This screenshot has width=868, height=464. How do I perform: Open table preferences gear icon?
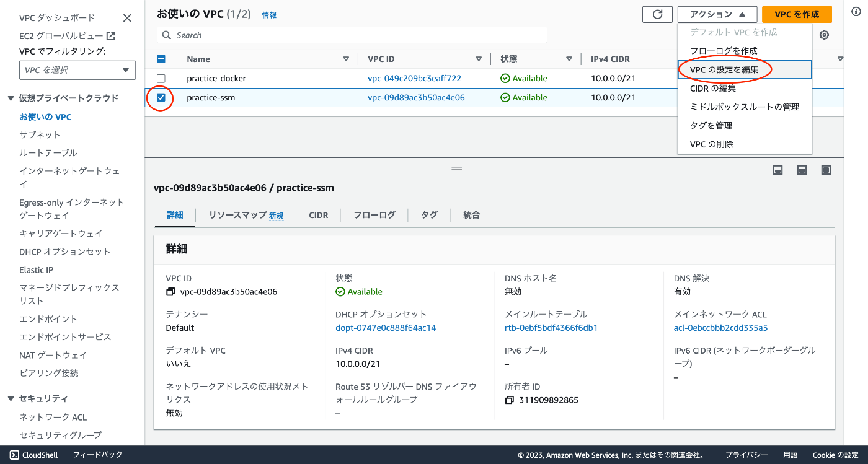click(824, 35)
